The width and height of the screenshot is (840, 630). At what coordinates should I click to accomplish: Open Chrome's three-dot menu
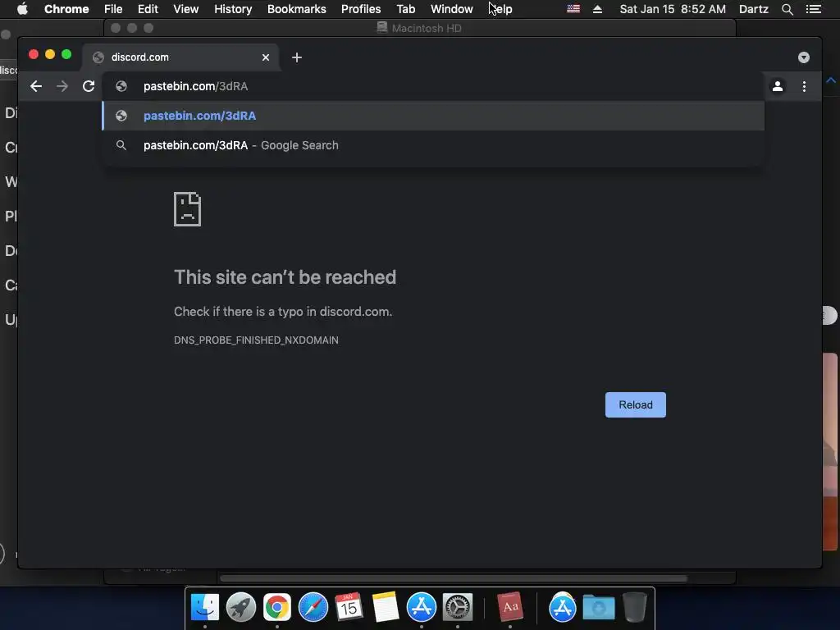click(804, 86)
